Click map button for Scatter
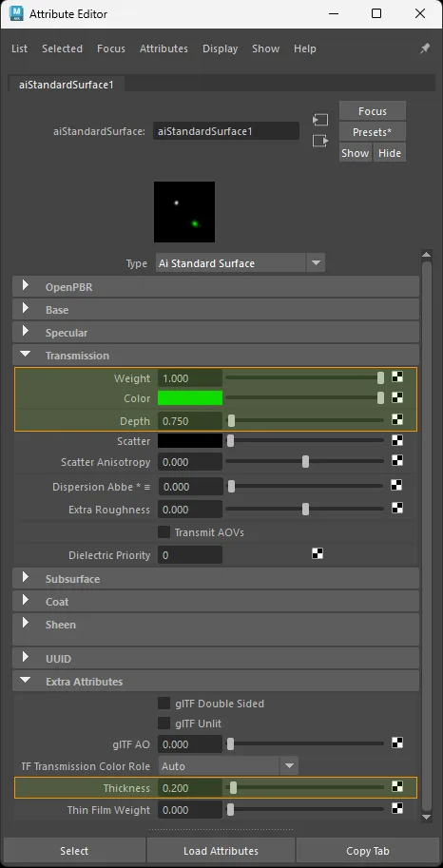The width and height of the screenshot is (443, 868). (x=397, y=440)
